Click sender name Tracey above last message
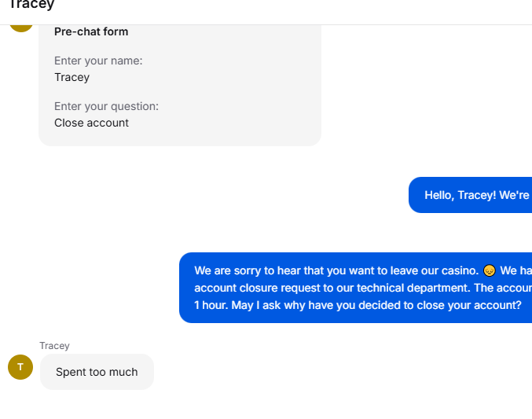The width and height of the screenshot is (532, 419). click(x=54, y=346)
